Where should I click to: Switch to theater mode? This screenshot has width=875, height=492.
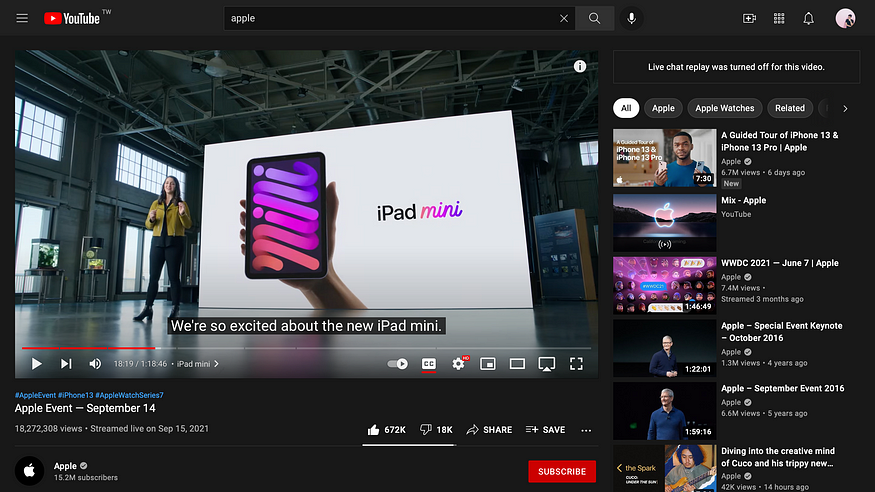point(517,364)
